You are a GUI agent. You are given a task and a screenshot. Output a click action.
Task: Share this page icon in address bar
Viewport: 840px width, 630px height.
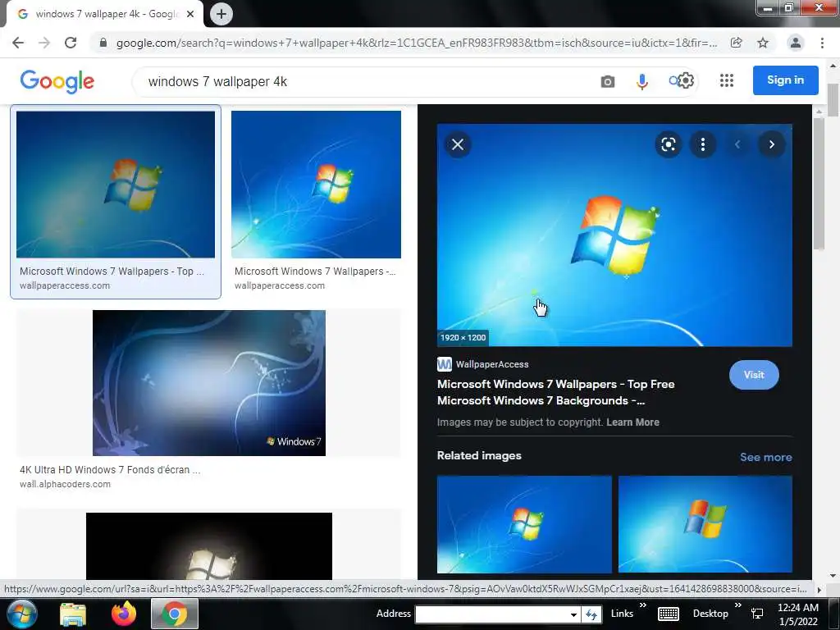(x=737, y=43)
